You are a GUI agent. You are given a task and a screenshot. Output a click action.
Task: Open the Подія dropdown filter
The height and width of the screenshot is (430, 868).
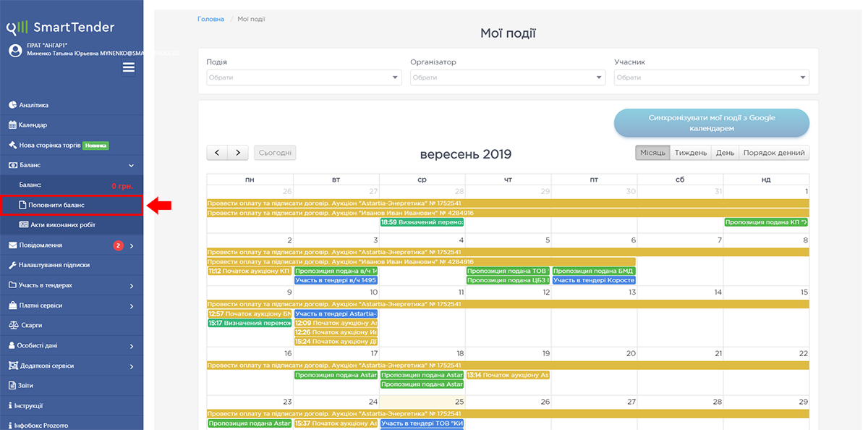[304, 77]
